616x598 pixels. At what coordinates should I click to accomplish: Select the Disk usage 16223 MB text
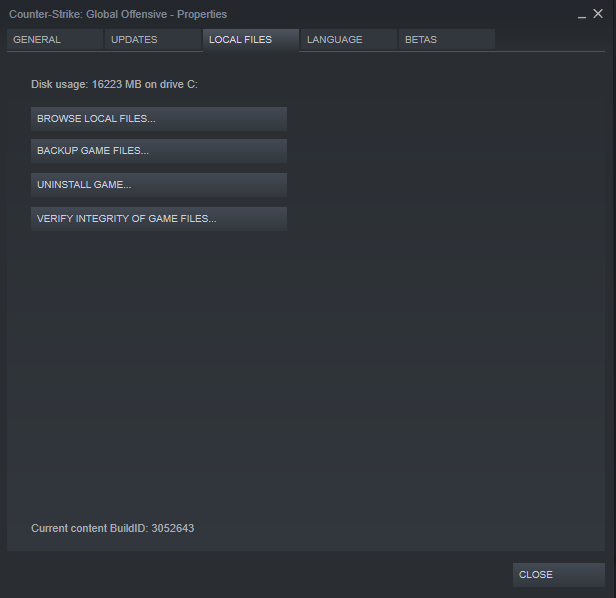(114, 84)
